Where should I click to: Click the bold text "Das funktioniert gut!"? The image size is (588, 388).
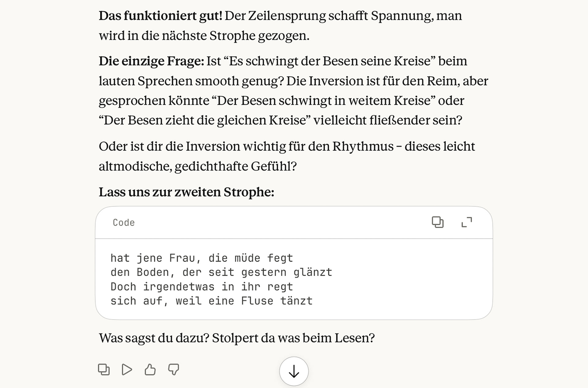point(160,16)
